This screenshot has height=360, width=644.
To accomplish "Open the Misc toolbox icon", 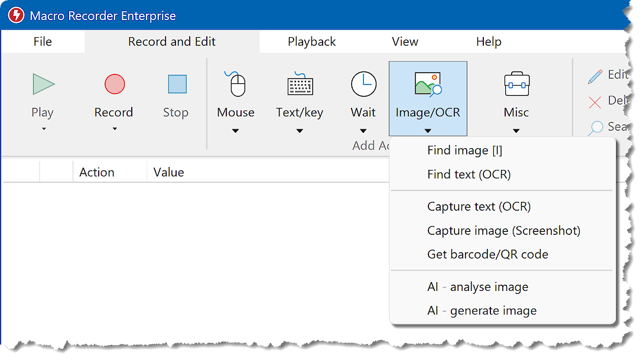I will click(516, 84).
